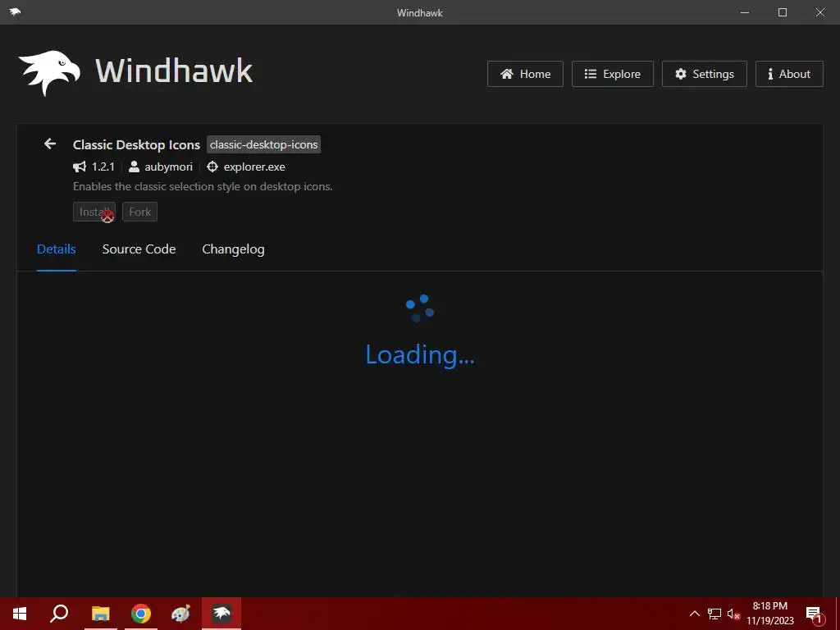Show hidden system tray icons
The image size is (840, 630).
[x=694, y=614]
